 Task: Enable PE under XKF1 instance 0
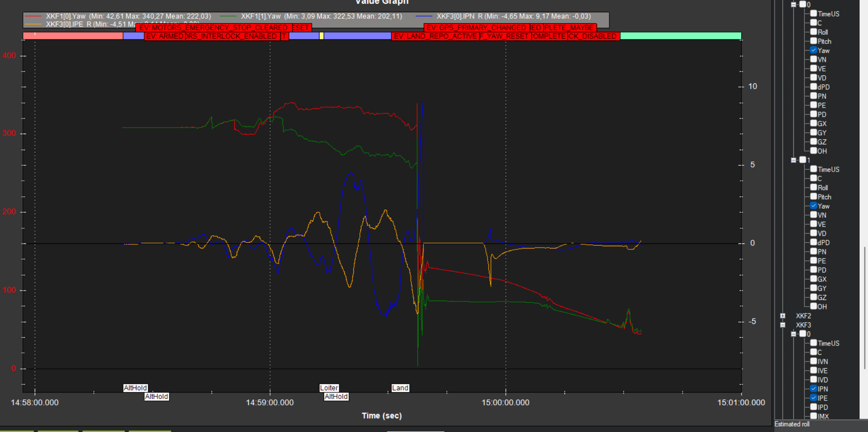(814, 105)
